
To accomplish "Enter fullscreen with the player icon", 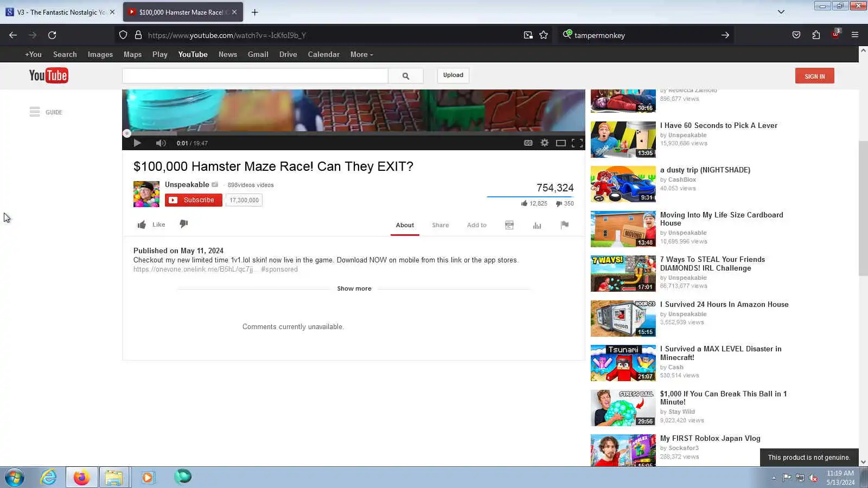I will [x=577, y=143].
